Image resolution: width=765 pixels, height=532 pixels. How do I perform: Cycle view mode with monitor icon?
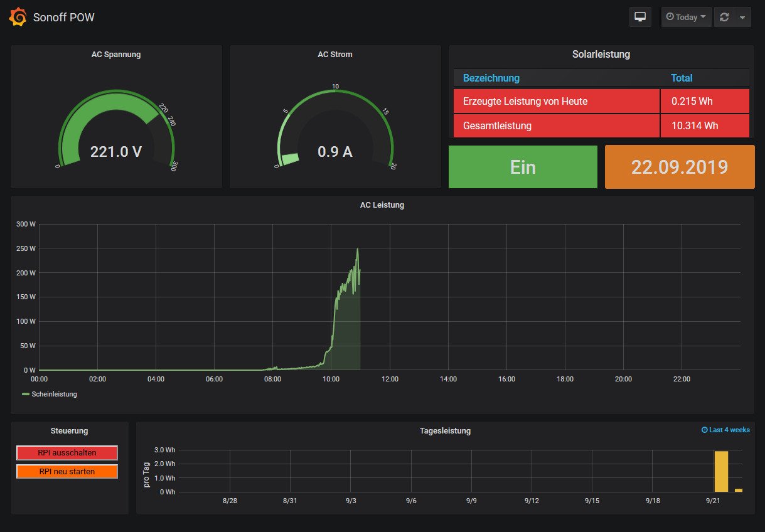point(640,17)
